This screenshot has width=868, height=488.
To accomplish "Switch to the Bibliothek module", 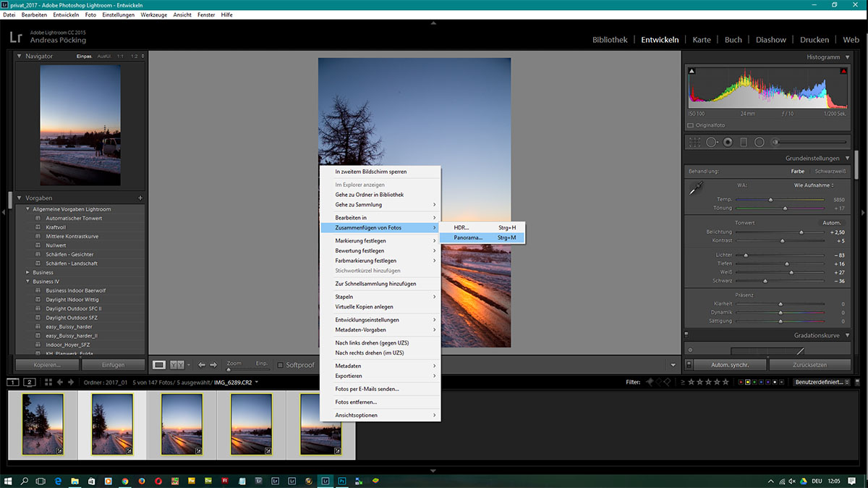I will (609, 40).
